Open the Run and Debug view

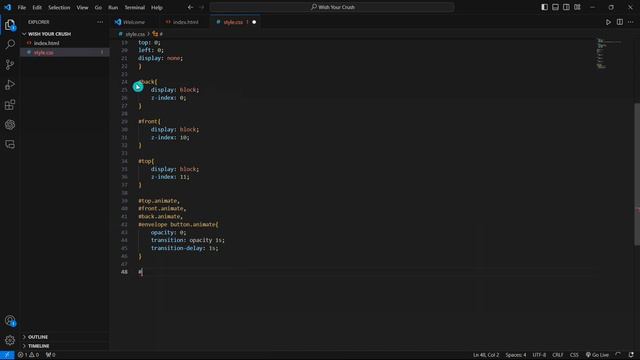coord(10,84)
